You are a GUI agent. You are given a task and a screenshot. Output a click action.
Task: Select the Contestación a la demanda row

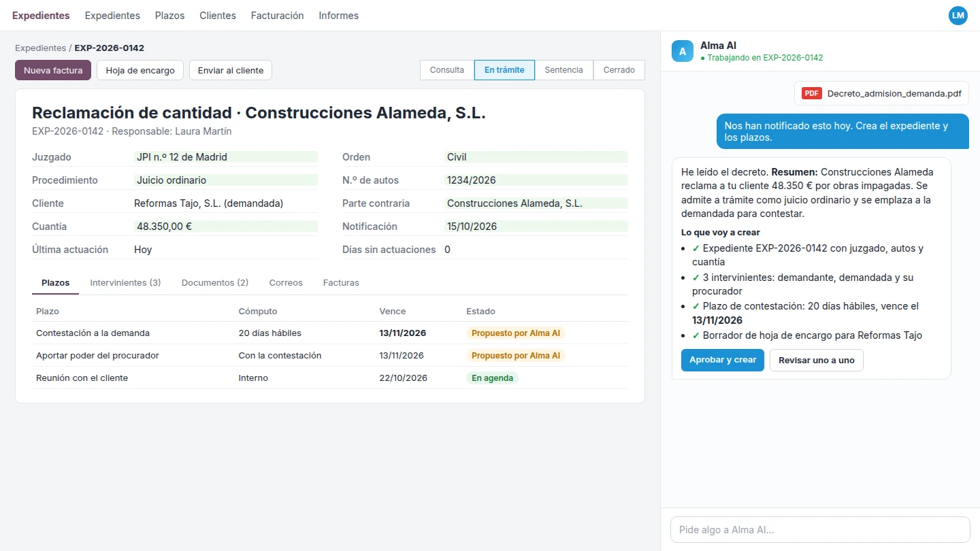point(330,333)
